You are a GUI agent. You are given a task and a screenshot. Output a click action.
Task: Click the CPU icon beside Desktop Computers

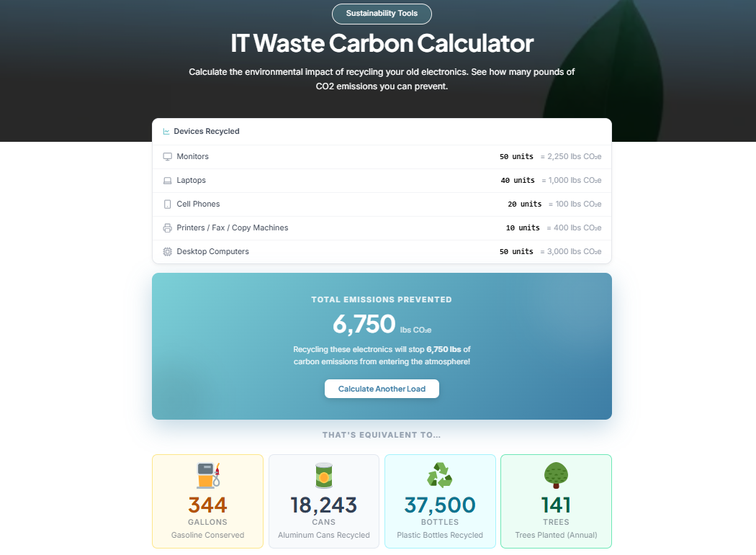coord(167,252)
